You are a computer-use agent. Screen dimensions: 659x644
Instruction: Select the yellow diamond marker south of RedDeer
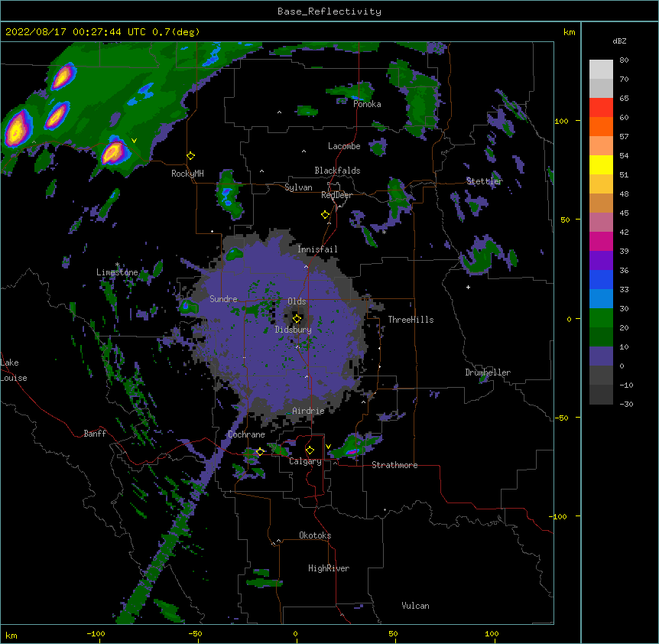[325, 215]
